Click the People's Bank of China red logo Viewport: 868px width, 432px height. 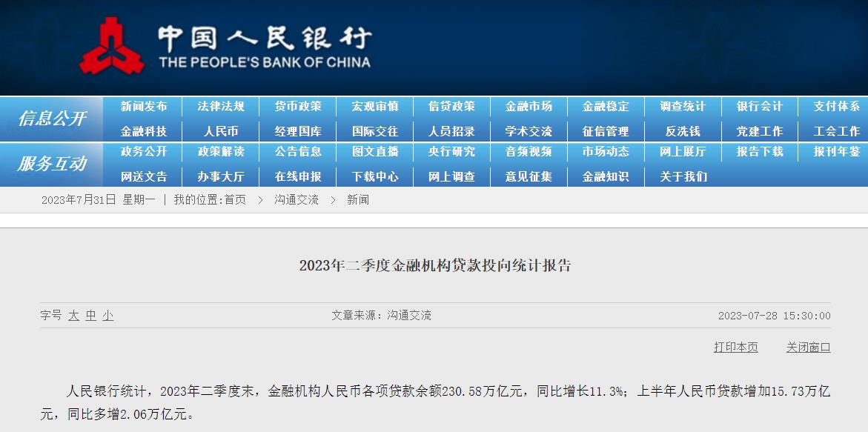point(113,46)
